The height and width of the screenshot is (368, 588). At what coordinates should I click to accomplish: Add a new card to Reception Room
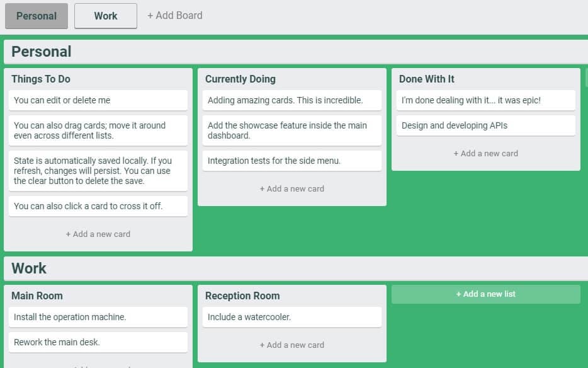pos(292,345)
